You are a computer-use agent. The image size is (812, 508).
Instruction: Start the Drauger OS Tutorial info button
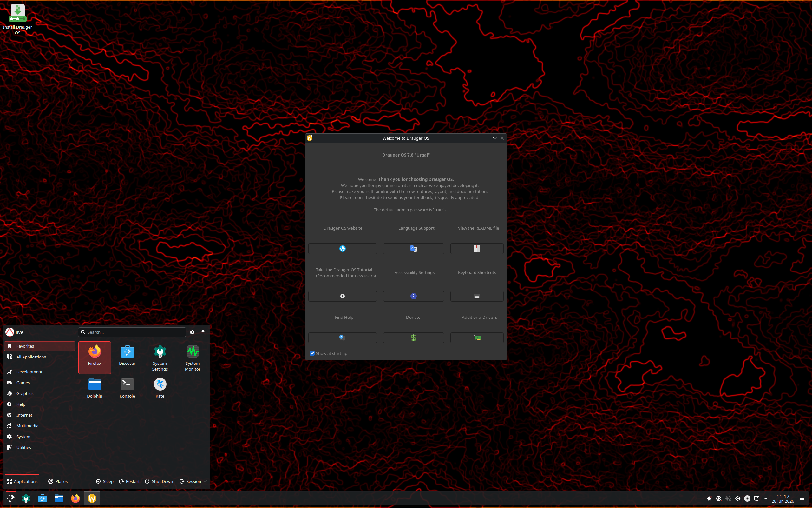pyautogui.click(x=342, y=296)
